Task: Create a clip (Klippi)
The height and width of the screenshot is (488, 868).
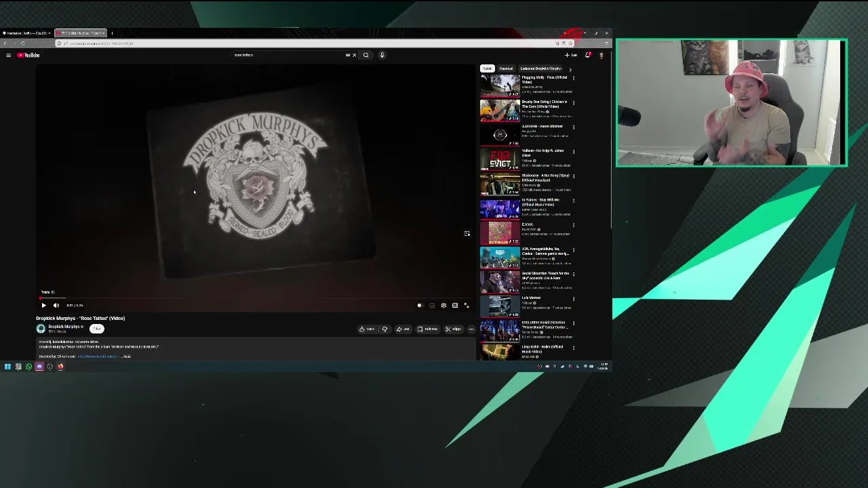Action: (x=454, y=329)
